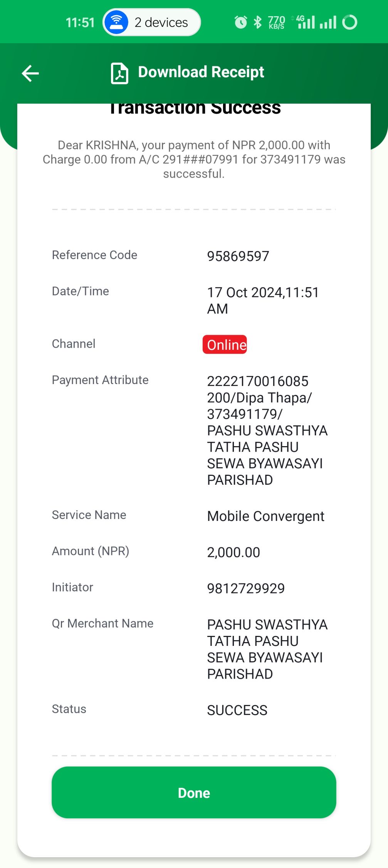Tap the Payment Attribute details text
Viewport: 388px width, 868px height.
(267, 430)
